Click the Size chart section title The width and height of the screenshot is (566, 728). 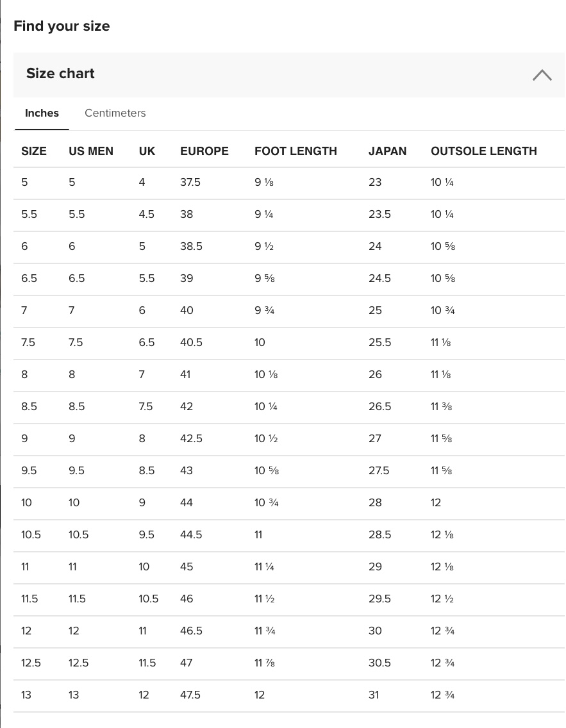point(60,74)
